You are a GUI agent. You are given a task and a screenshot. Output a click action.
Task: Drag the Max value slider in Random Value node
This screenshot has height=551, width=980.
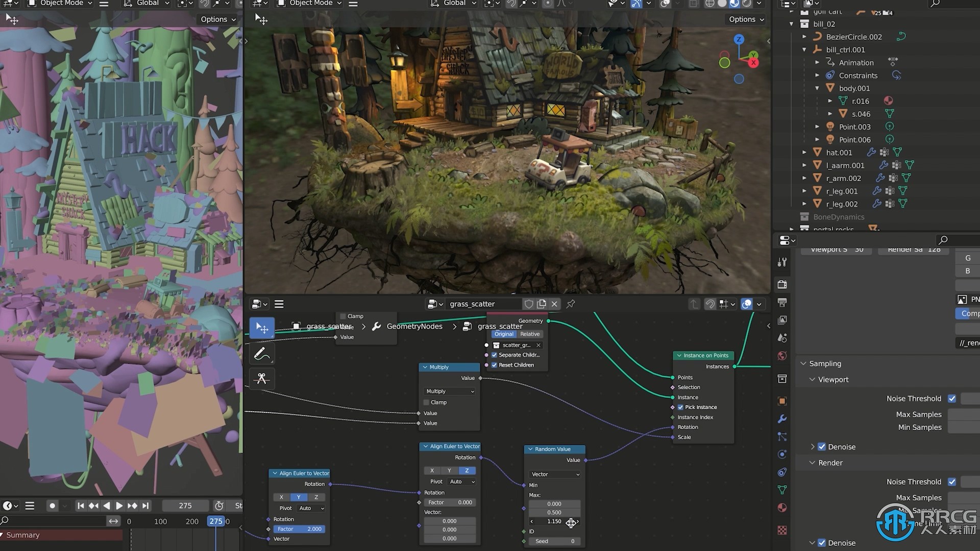[x=553, y=521]
